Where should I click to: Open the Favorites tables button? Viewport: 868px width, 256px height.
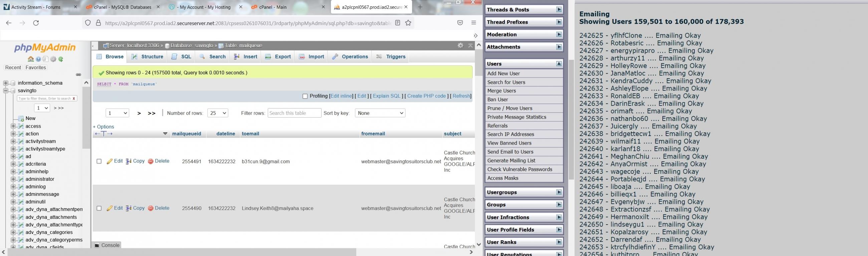[36, 68]
